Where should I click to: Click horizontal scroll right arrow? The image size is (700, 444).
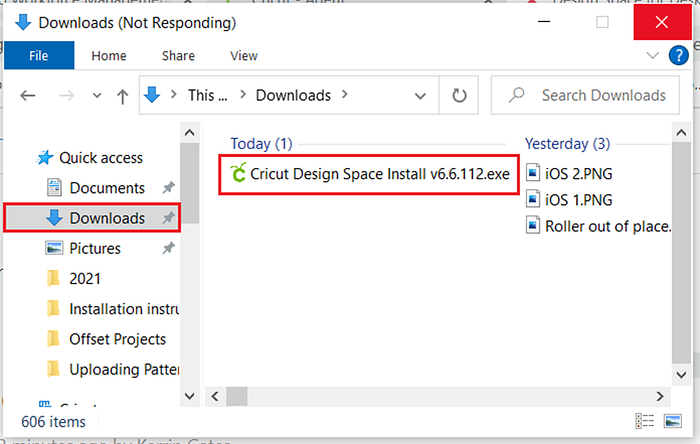tap(660, 396)
